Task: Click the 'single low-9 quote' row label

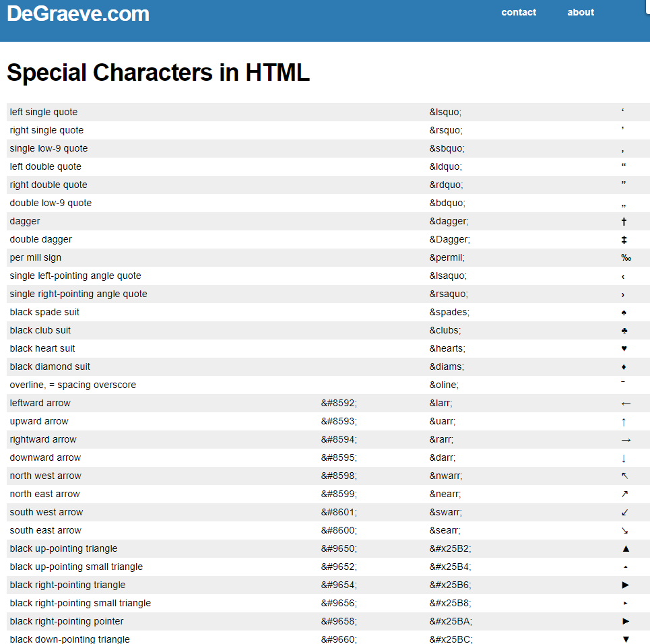Action: (x=49, y=148)
